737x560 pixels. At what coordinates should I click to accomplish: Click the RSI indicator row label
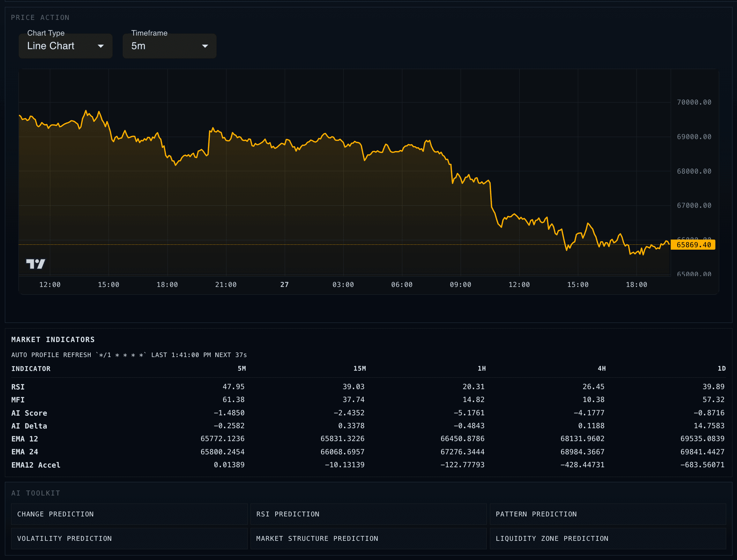pos(18,387)
